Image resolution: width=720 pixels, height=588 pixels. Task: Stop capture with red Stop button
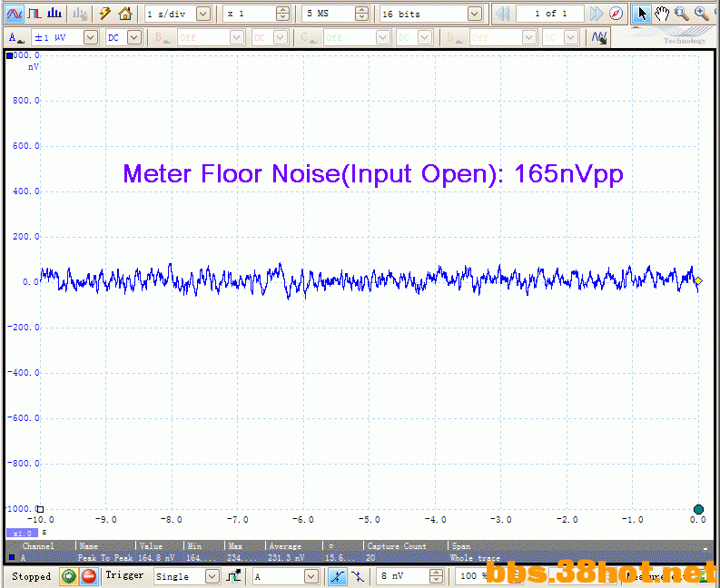pos(89,576)
